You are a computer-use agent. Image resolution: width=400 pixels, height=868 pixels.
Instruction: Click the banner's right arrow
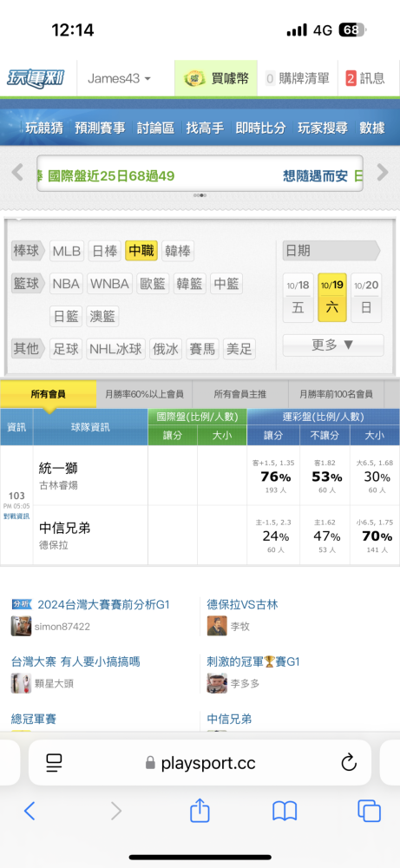[x=383, y=173]
